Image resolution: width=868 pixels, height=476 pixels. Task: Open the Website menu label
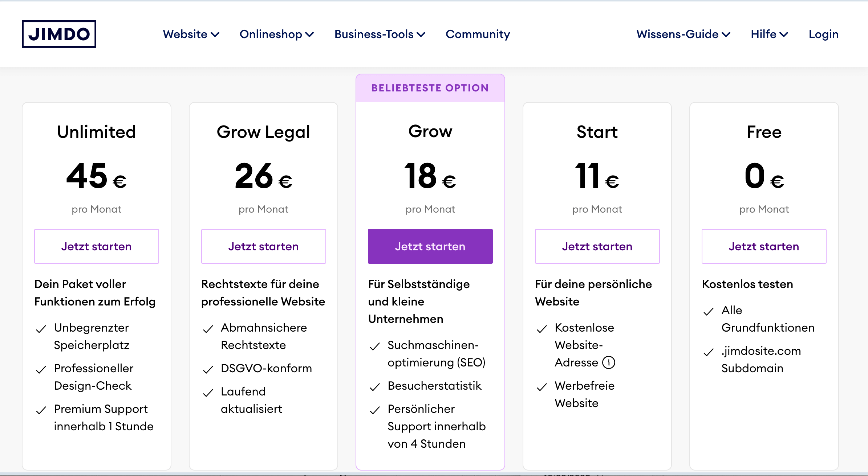(x=185, y=34)
